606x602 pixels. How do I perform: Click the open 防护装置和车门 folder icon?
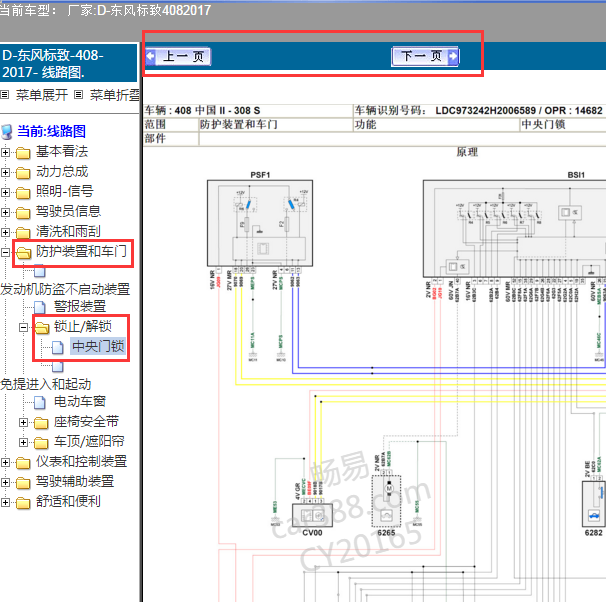click(23, 253)
